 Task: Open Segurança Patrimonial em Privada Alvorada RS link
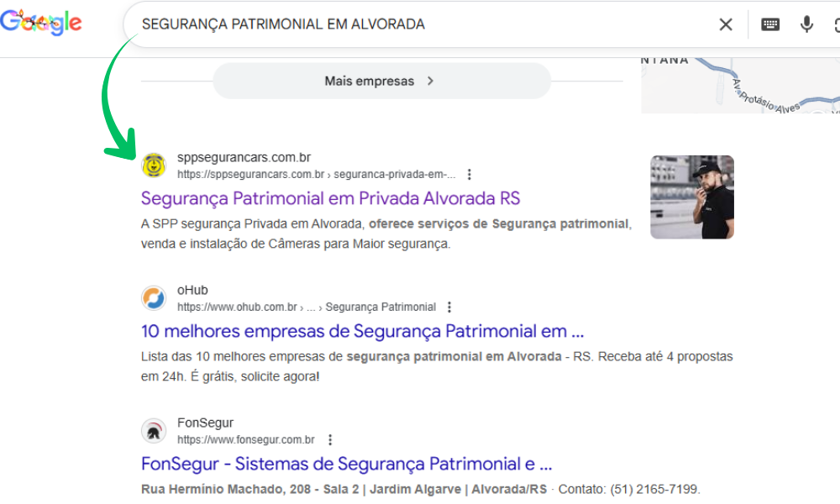[x=330, y=198]
